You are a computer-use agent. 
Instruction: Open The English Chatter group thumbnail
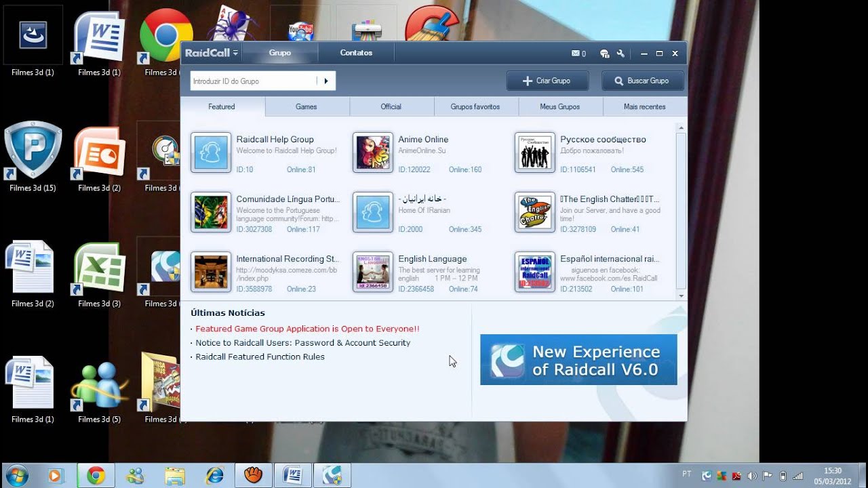(535, 212)
